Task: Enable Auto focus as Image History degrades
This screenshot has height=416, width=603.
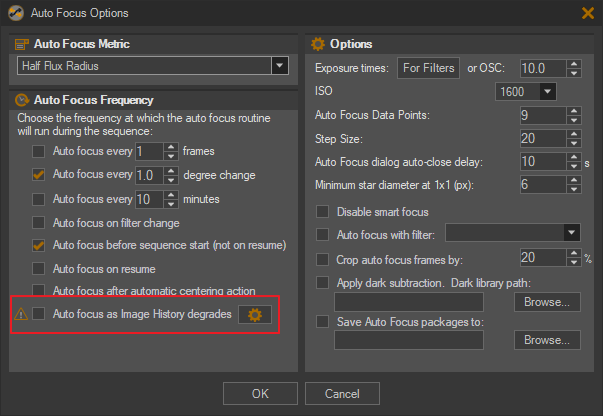Action: tap(38, 314)
